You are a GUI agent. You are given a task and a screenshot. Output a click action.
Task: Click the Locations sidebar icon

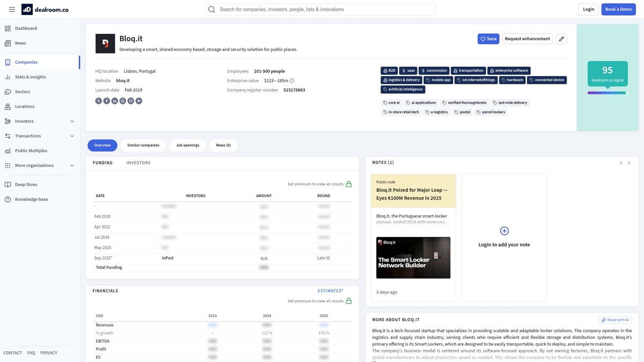[x=8, y=106]
